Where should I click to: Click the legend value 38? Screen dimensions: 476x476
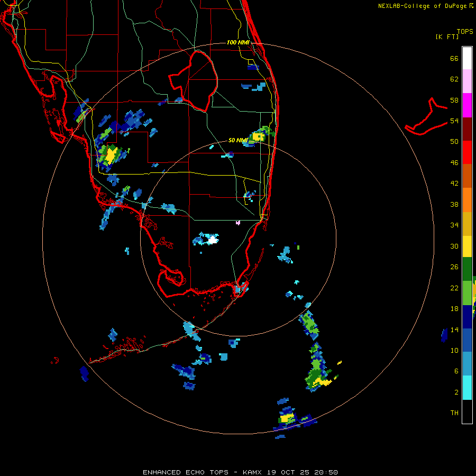click(x=454, y=204)
